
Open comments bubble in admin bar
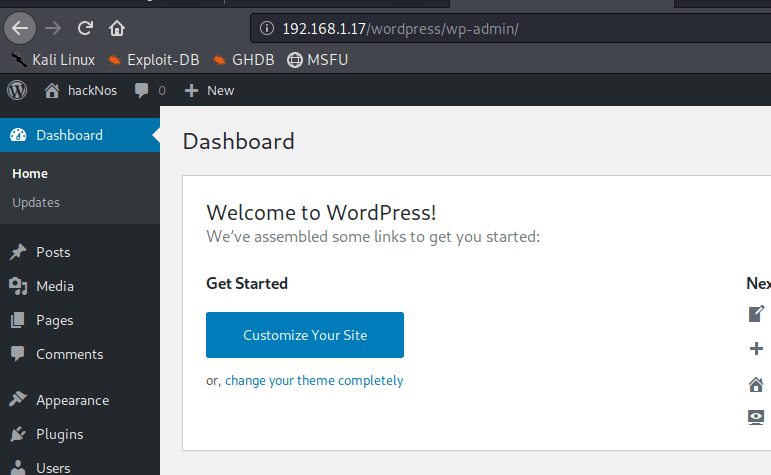pos(150,90)
